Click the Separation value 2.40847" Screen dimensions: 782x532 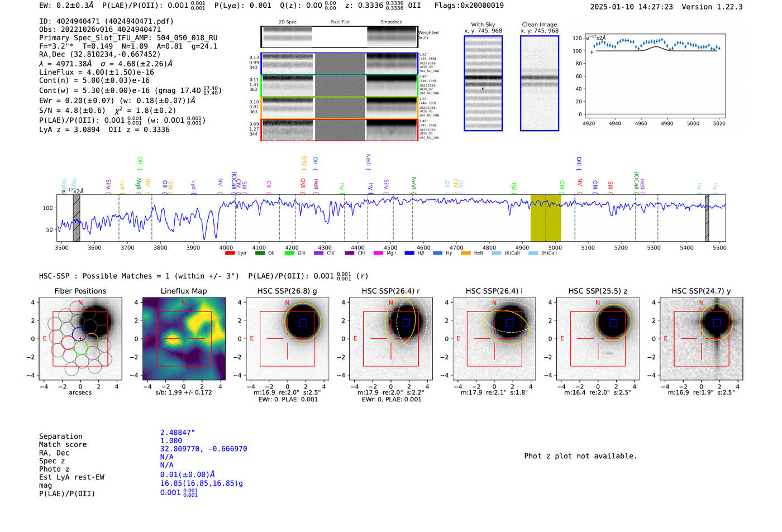[178, 433]
